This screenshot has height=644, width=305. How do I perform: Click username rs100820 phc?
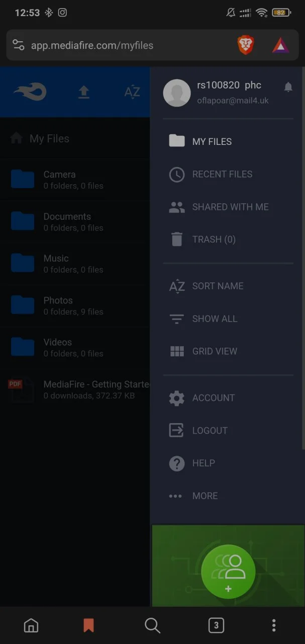[229, 85]
